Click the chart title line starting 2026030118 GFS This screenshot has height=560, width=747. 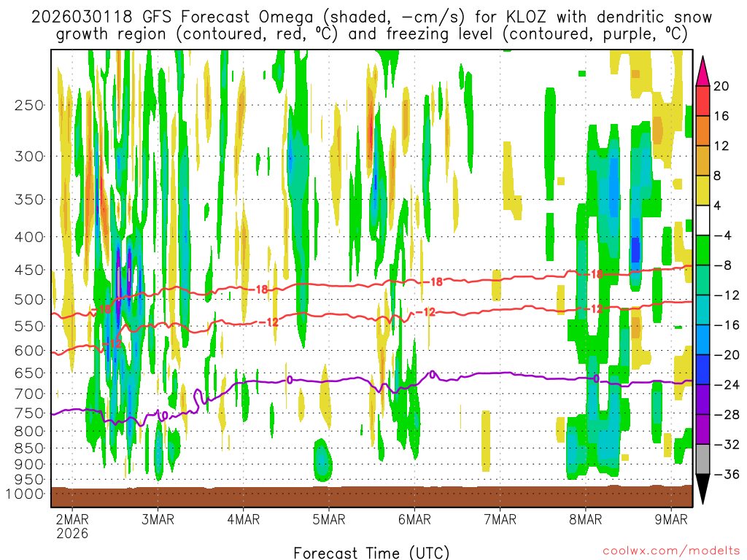(x=371, y=17)
